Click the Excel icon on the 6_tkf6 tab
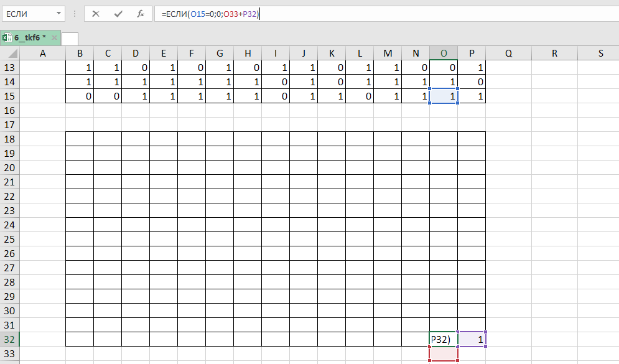The image size is (619, 364). click(7, 38)
